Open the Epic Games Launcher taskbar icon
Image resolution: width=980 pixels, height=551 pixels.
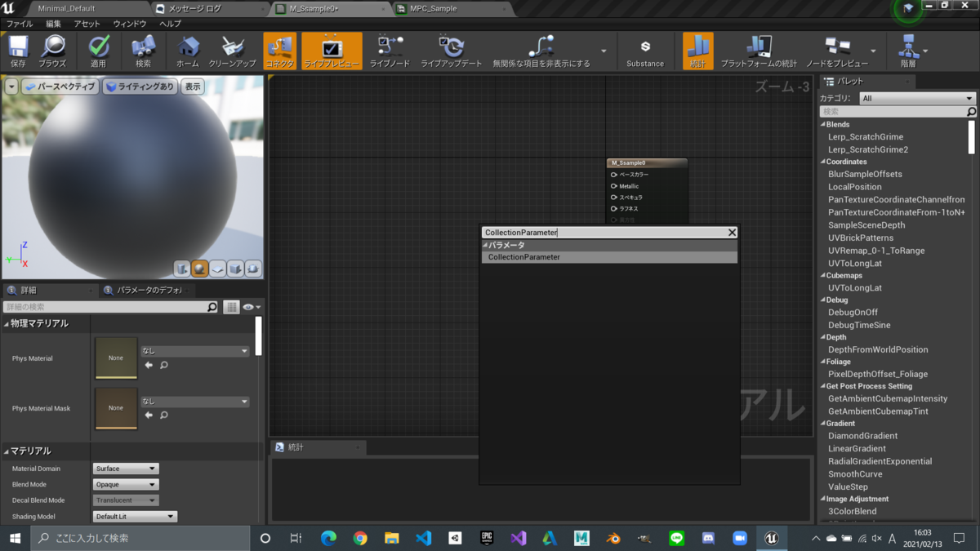point(487,538)
